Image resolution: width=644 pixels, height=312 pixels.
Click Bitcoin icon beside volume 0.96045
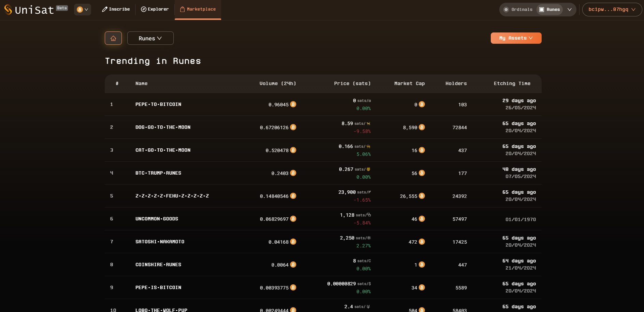tap(293, 104)
